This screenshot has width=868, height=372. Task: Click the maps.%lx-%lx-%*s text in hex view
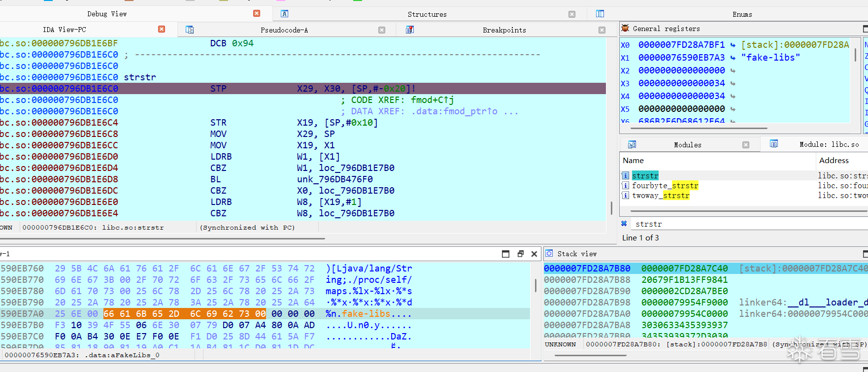369,291
